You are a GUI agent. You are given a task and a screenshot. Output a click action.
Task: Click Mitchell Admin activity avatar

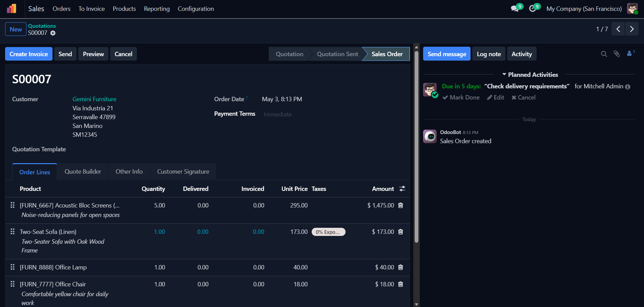430,90
